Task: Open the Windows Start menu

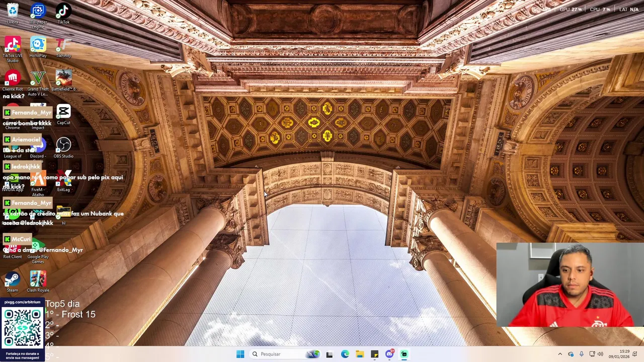Action: [240, 354]
